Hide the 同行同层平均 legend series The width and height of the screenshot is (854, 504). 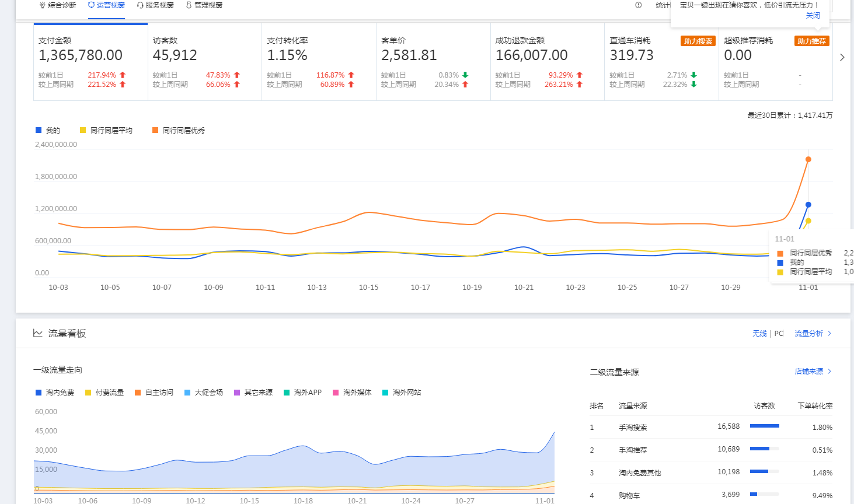click(106, 131)
